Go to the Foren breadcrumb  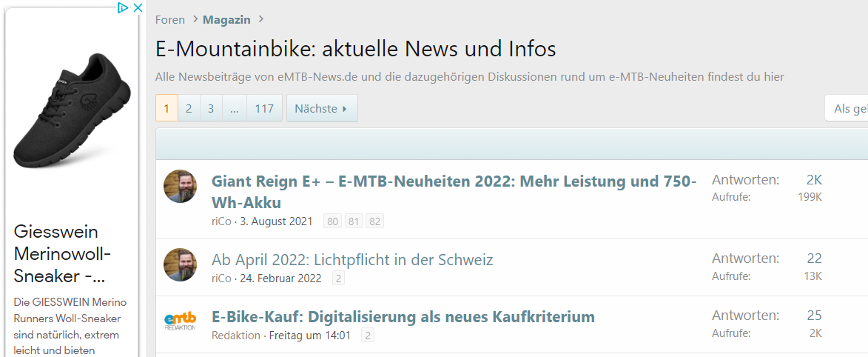[x=170, y=20]
